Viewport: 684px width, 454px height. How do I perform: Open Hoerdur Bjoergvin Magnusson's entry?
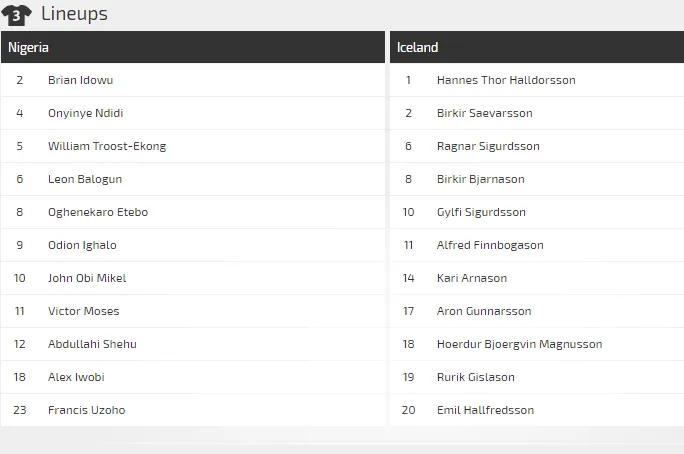pyautogui.click(x=519, y=344)
